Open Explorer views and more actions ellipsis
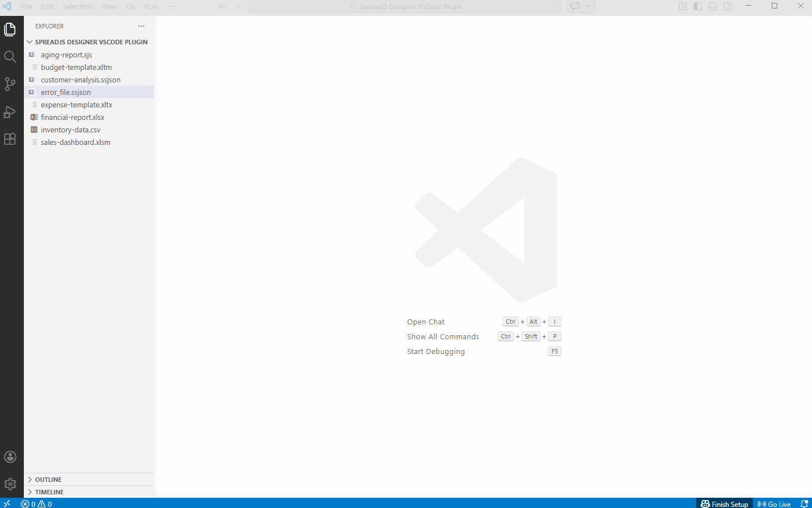 click(x=141, y=26)
